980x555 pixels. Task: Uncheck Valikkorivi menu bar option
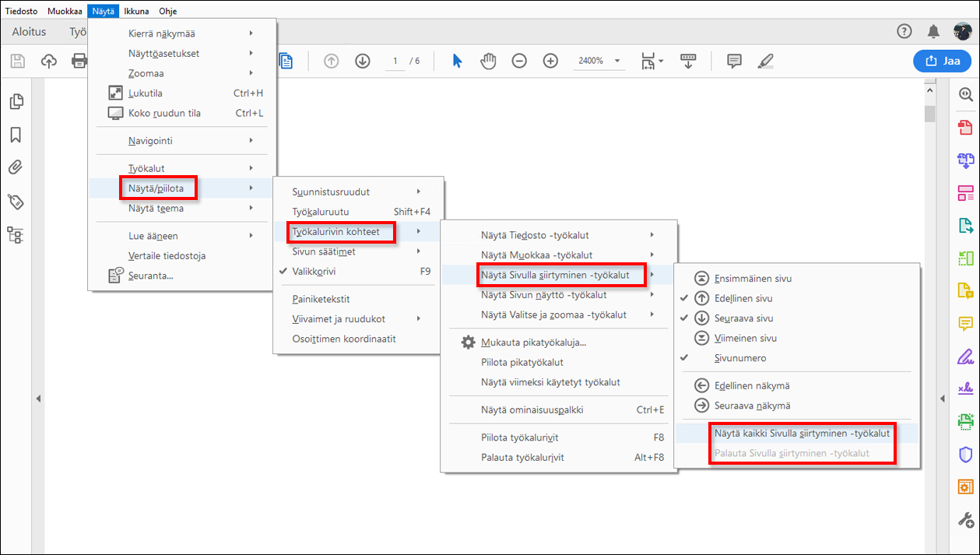(x=314, y=272)
